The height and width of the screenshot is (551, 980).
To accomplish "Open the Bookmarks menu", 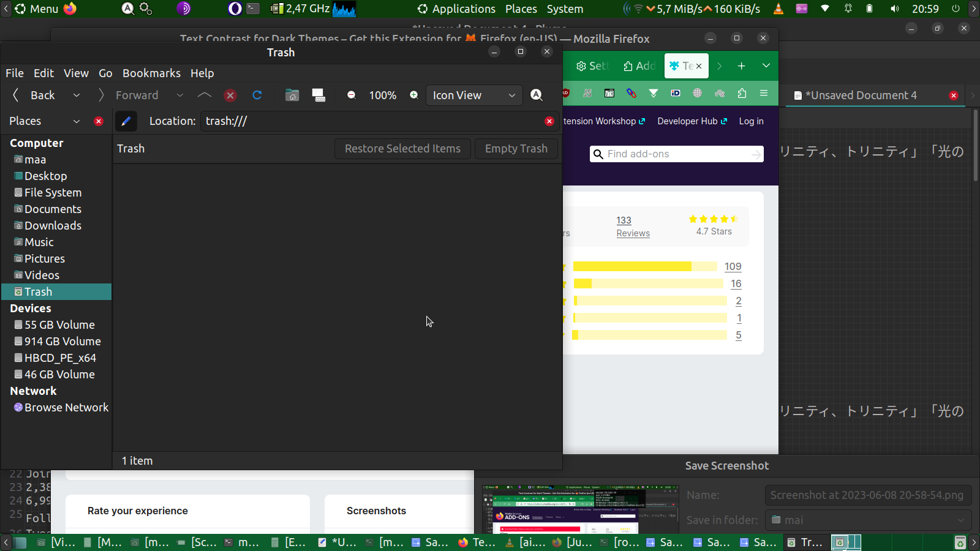I will 151,73.
